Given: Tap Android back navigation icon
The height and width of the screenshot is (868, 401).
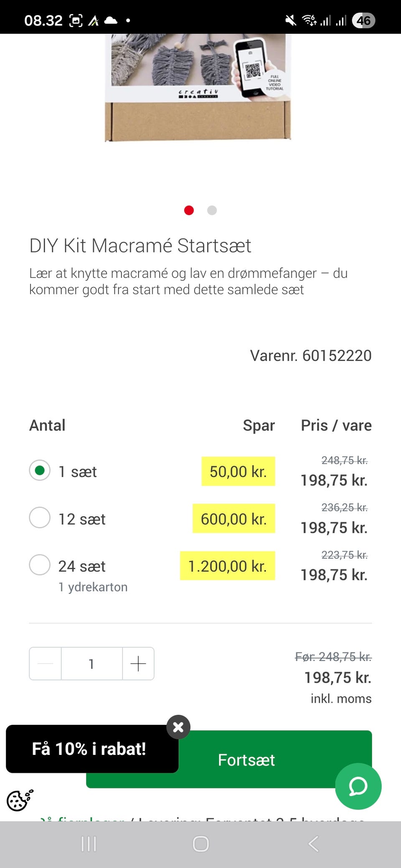Looking at the screenshot, I should (x=313, y=844).
